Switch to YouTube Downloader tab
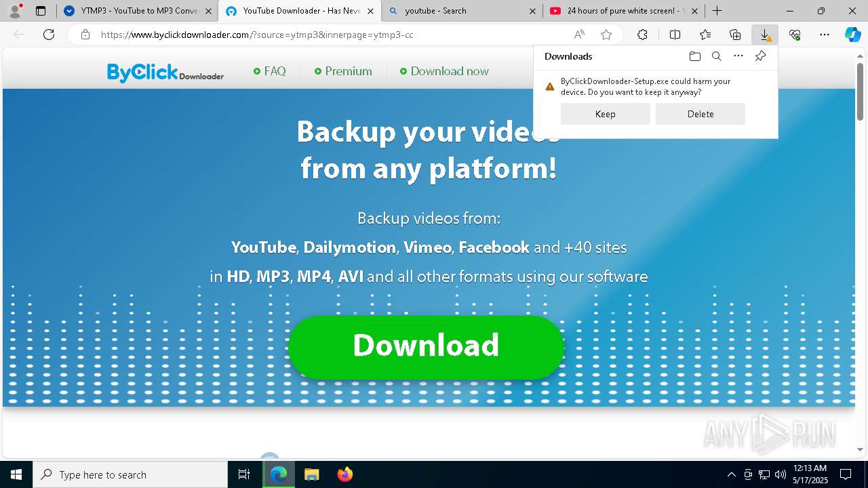This screenshot has height=488, width=868. tap(298, 11)
